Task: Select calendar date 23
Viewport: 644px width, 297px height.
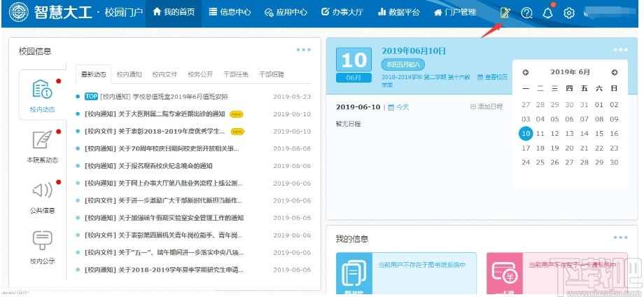Action: tap(614, 148)
